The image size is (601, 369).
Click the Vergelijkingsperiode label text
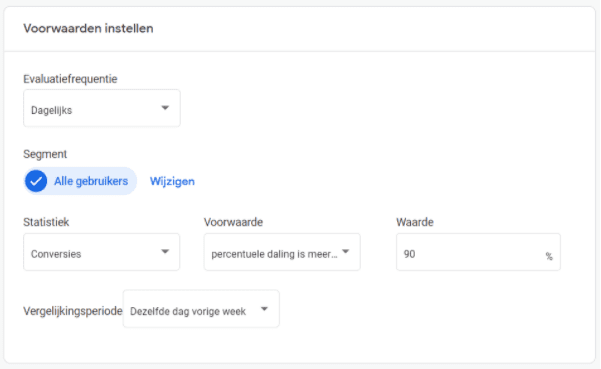73,311
